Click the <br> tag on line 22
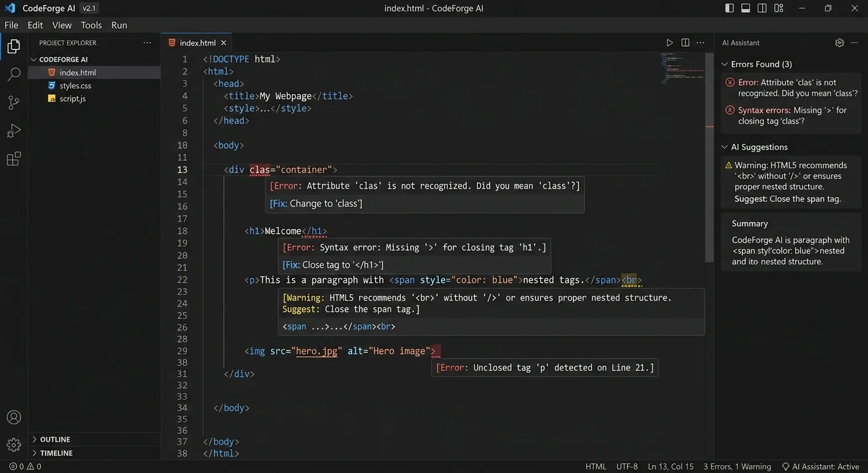The width and height of the screenshot is (868, 473). 632,280
